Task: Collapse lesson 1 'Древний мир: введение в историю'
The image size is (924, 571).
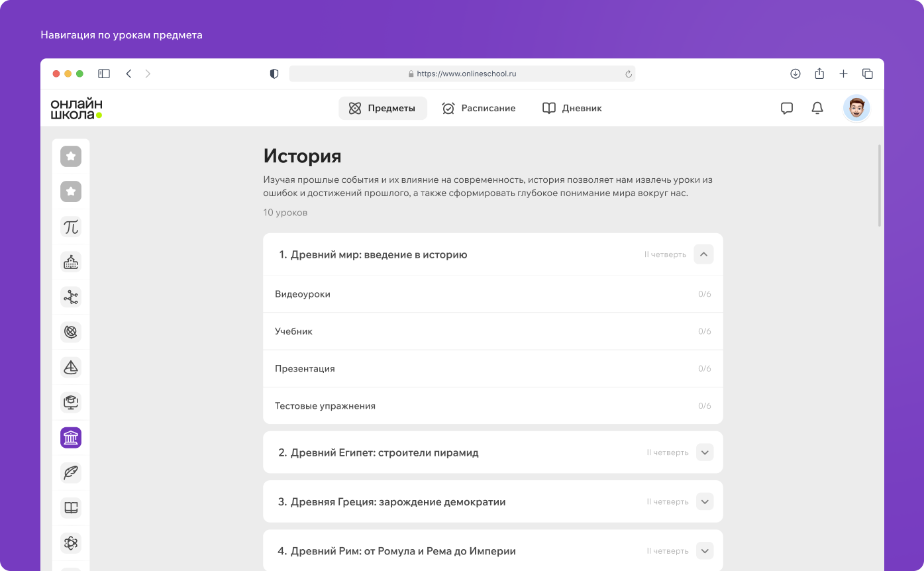Action: 703,254
